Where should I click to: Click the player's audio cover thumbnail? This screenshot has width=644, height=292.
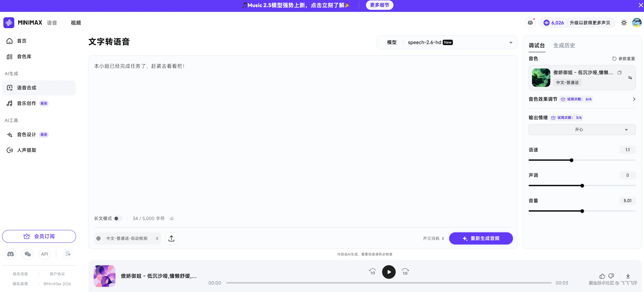pos(105,276)
